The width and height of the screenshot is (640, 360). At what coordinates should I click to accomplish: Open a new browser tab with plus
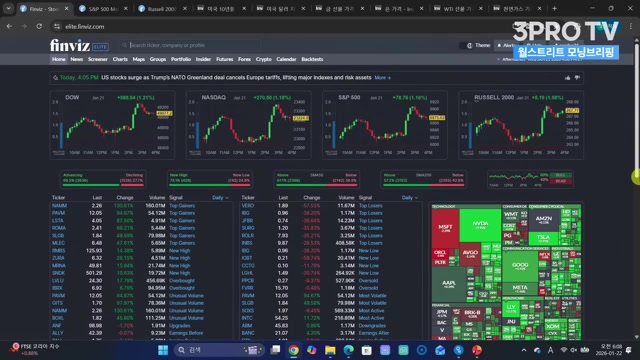click(x=554, y=8)
